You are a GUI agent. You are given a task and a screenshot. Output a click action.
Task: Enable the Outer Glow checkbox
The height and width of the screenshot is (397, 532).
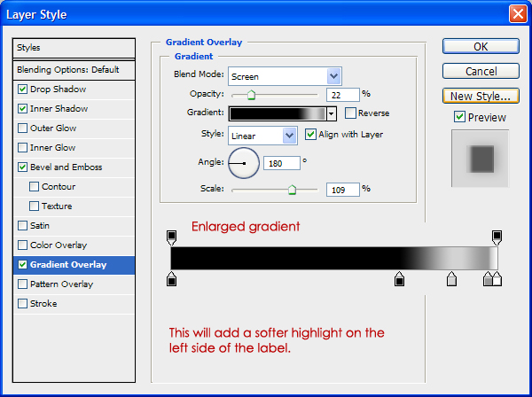click(22, 128)
